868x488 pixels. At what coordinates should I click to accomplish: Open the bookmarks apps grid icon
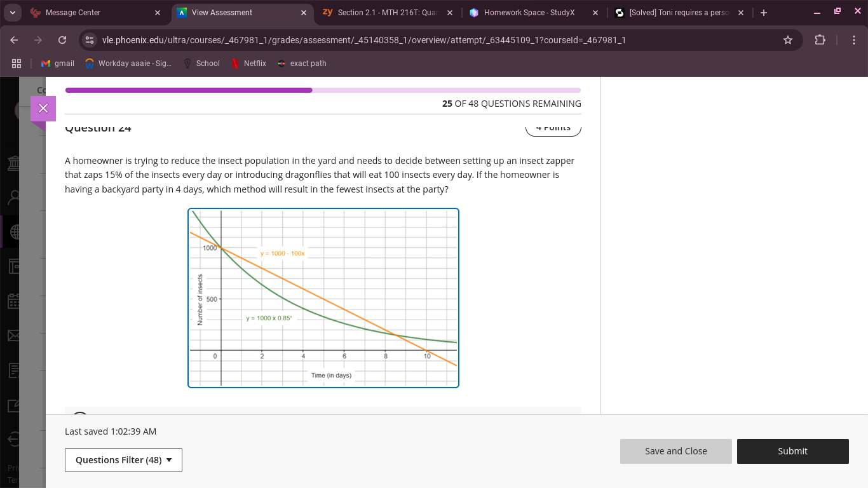[x=17, y=64]
